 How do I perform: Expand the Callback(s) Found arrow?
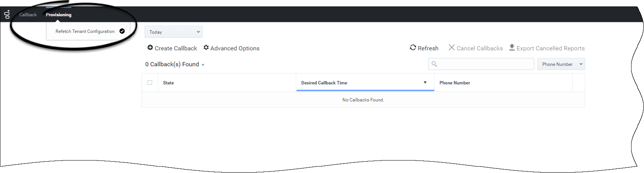[203, 65]
